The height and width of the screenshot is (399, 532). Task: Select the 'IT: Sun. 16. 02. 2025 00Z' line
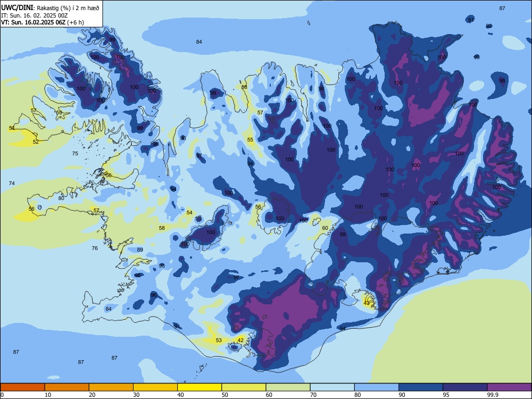(x=35, y=15)
